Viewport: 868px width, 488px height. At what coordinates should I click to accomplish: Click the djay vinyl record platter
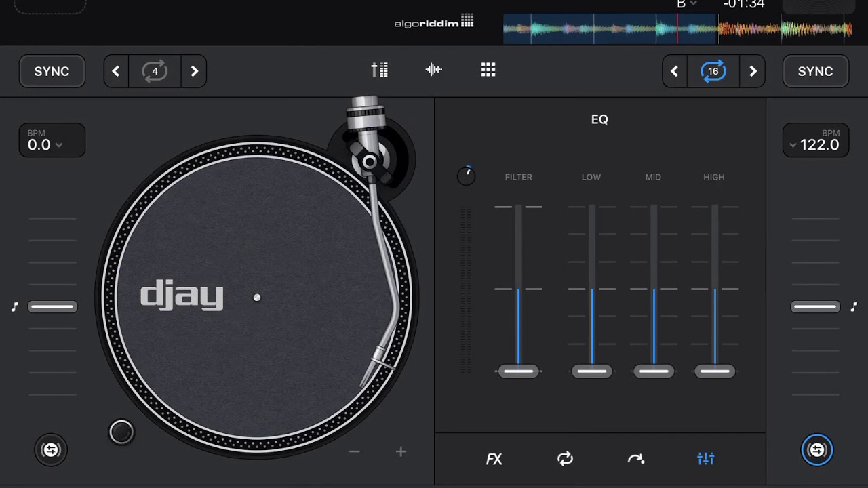257,298
